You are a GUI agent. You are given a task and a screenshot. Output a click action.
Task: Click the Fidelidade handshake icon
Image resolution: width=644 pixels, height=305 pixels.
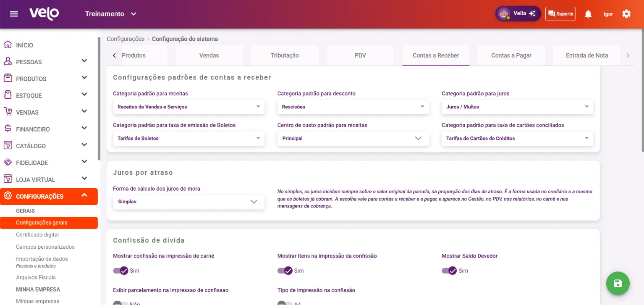tap(8, 162)
